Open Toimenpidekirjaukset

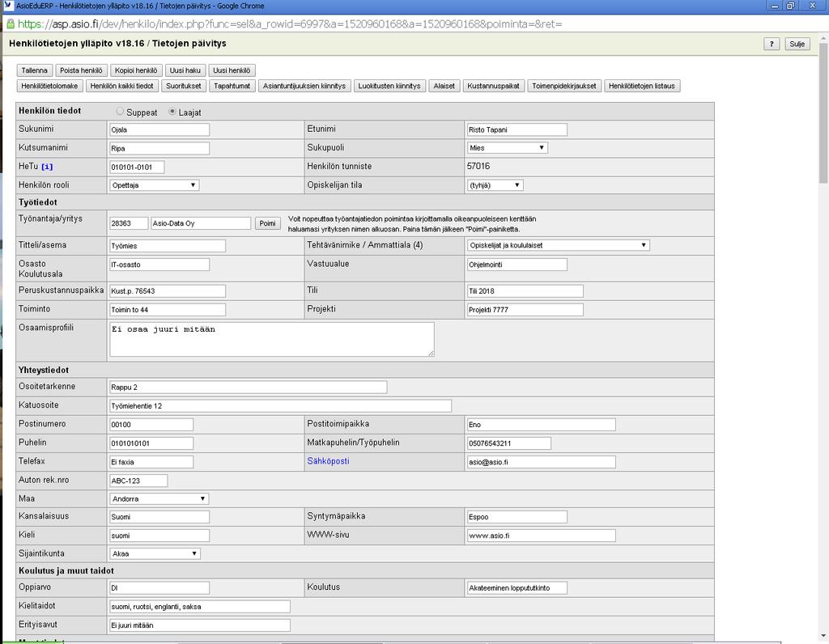coord(563,86)
